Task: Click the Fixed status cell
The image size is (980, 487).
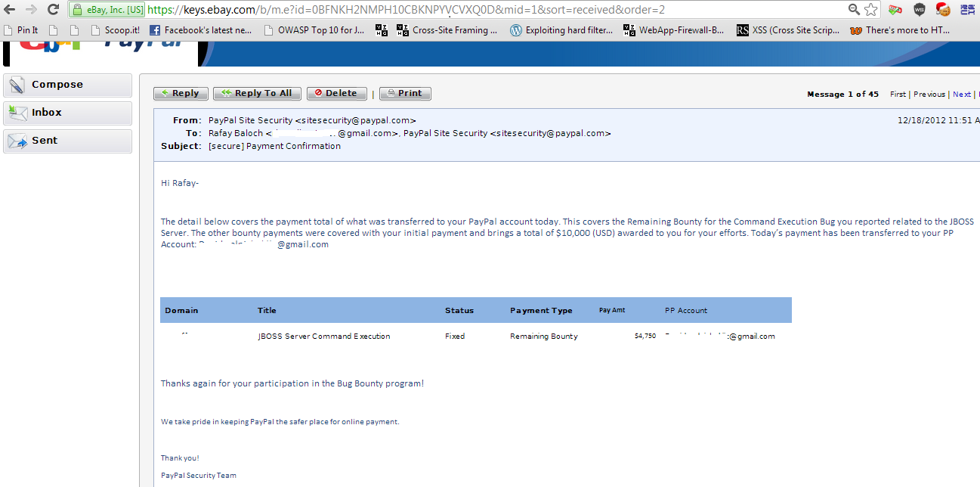Action: [455, 337]
